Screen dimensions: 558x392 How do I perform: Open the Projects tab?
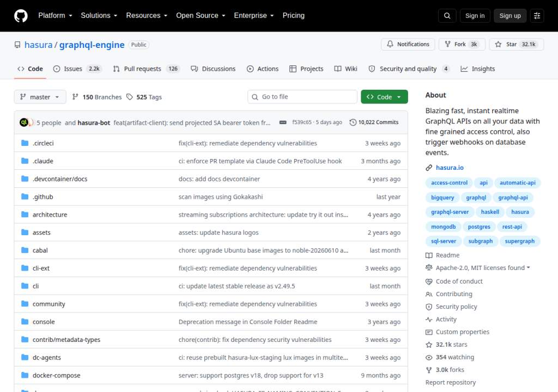(x=306, y=69)
